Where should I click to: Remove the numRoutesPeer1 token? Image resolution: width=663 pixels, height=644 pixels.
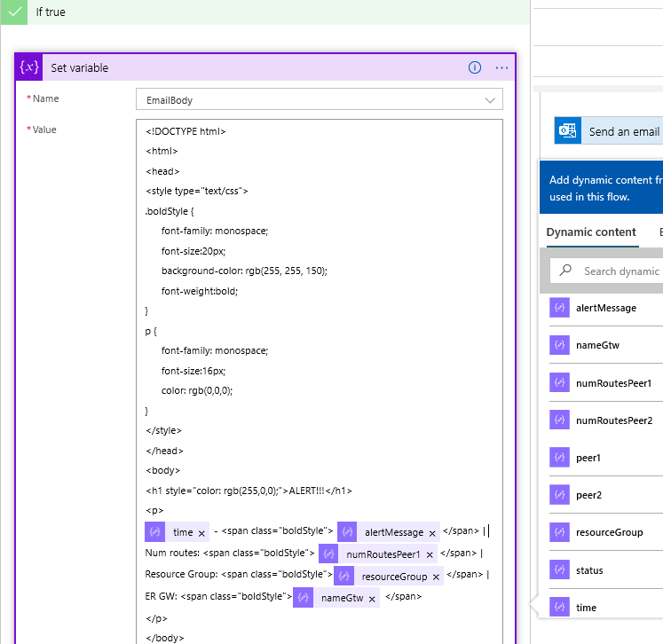(x=430, y=554)
